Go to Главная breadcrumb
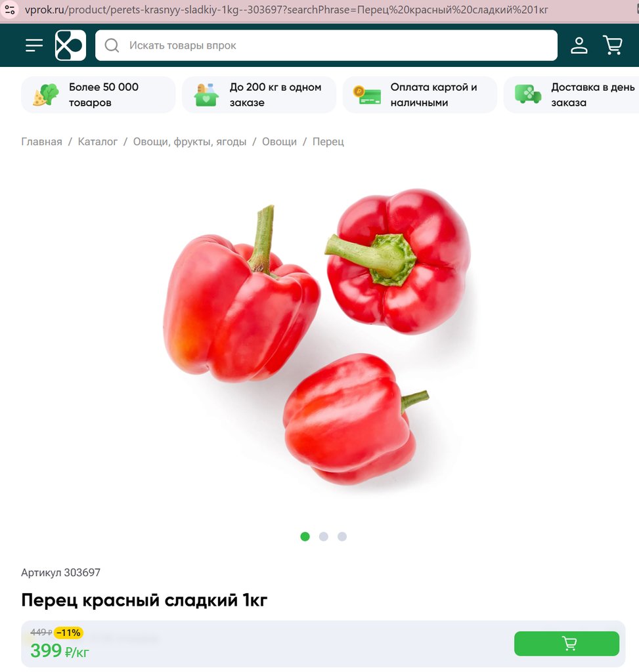 coord(41,142)
